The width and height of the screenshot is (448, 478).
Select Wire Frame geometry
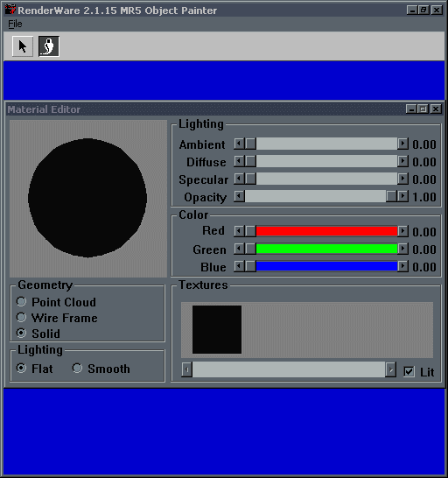[x=57, y=318]
